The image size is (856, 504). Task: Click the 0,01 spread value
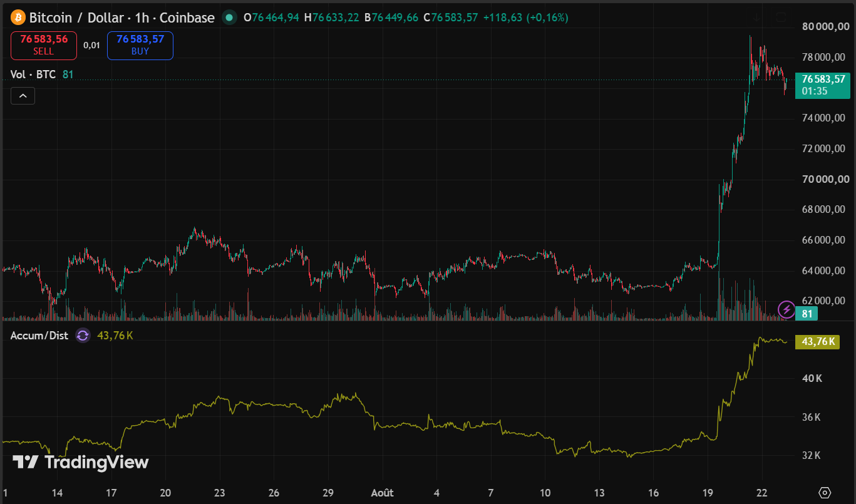coord(91,45)
